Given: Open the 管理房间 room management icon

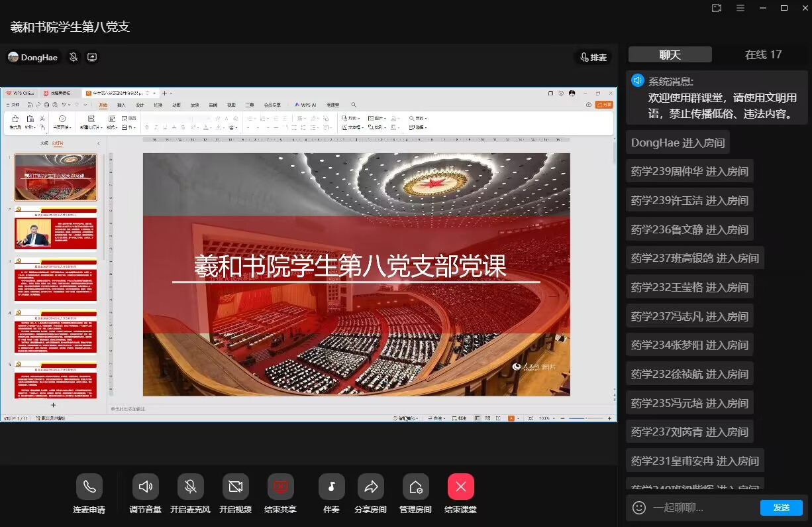Looking at the screenshot, I should (x=415, y=487).
